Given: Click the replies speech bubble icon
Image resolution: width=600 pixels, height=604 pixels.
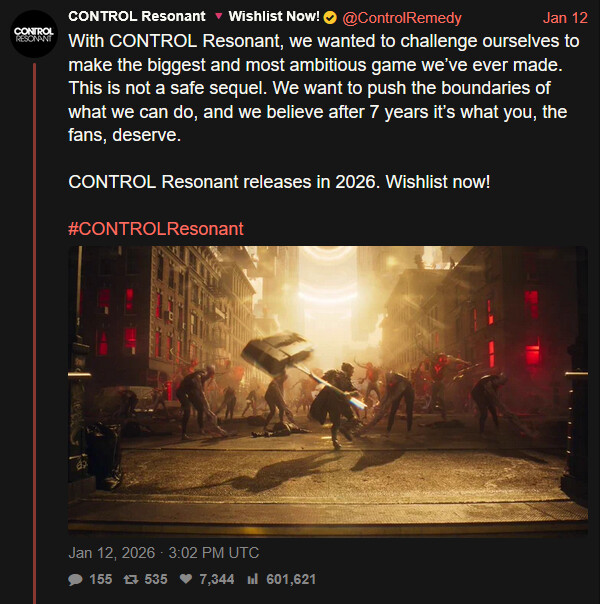Looking at the screenshot, I should (x=75, y=579).
